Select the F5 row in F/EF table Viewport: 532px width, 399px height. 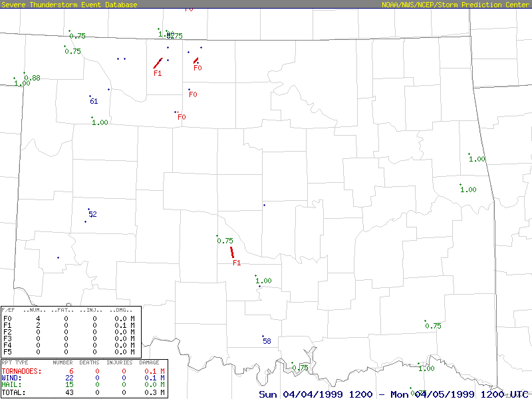pos(70,351)
